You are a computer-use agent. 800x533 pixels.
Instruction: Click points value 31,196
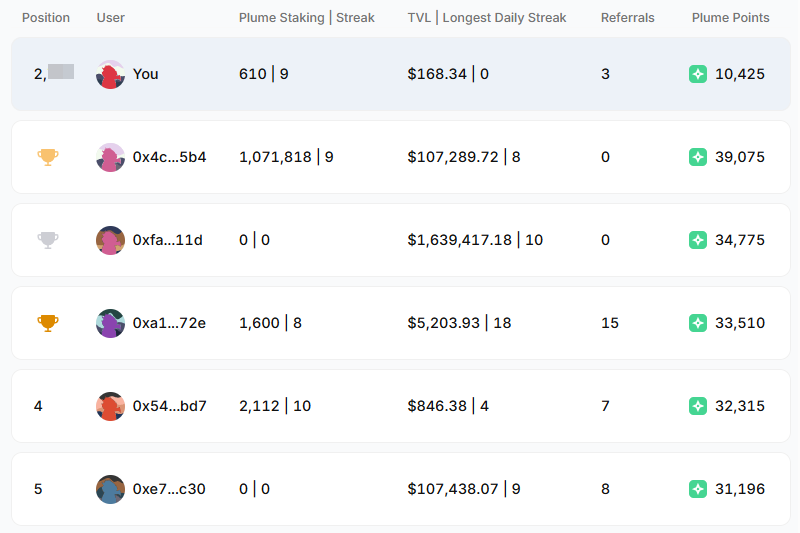pos(740,489)
